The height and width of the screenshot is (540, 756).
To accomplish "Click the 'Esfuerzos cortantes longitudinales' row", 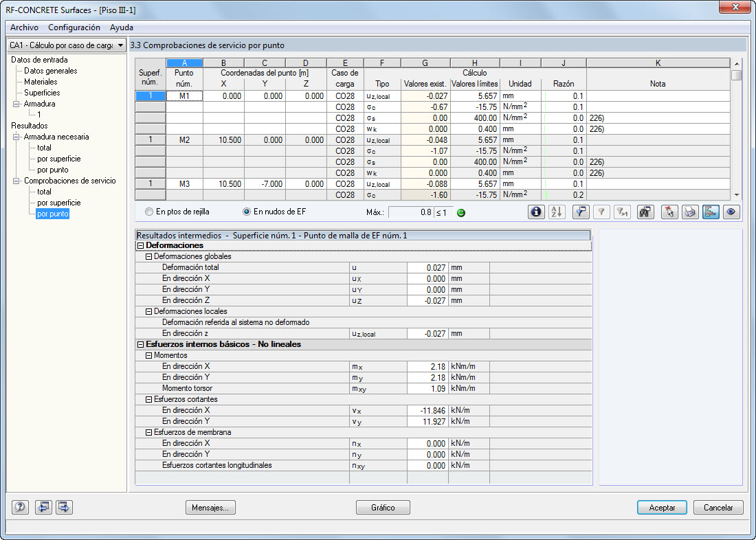I will 363,465.
